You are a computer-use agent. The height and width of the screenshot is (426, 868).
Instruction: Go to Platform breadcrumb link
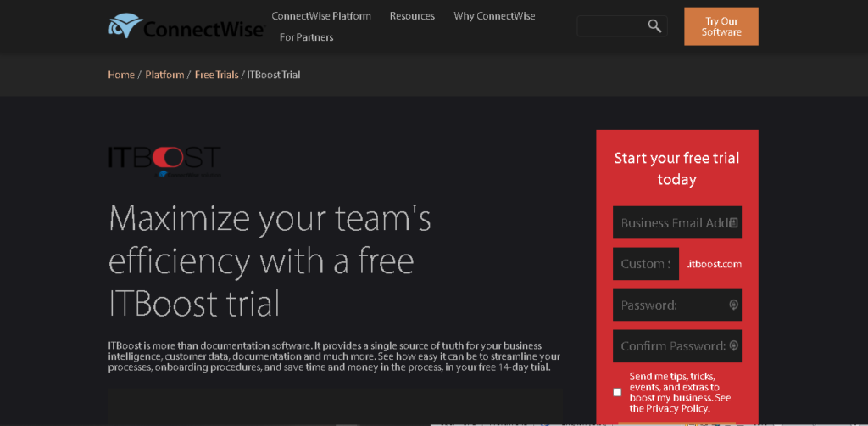165,74
